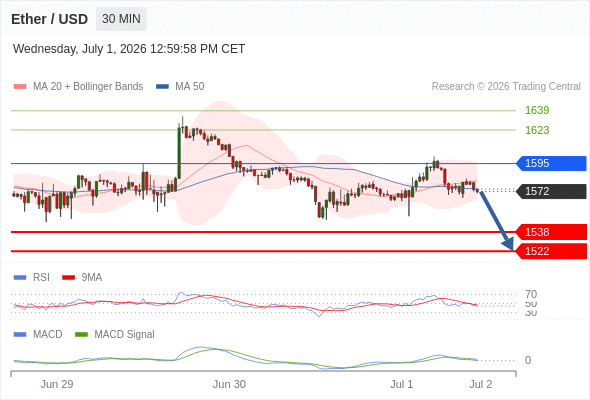Click the pink MA 20 legend swatch
Screen dimensions: 590x400
[x=20, y=87]
